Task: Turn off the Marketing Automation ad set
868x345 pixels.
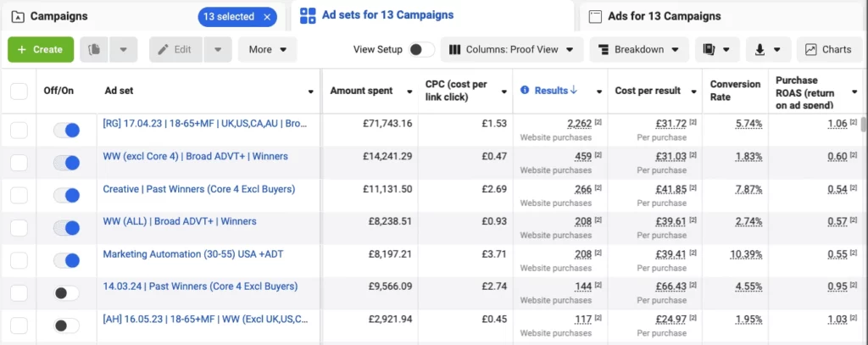Action: click(x=66, y=260)
